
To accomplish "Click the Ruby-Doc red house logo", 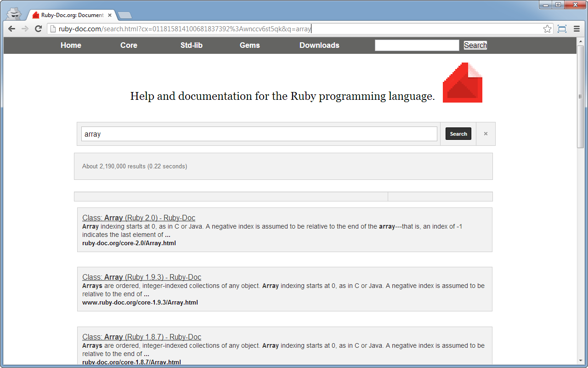I will click(x=462, y=83).
